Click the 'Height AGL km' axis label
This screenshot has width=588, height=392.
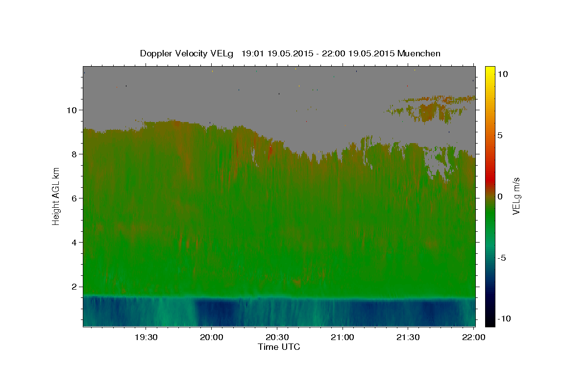coord(56,196)
